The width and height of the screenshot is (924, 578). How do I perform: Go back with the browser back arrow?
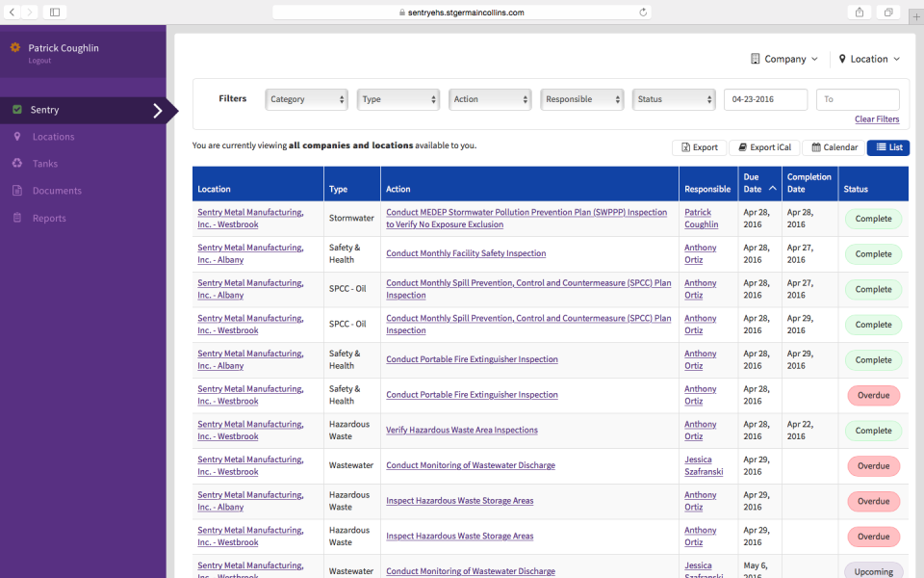(12, 12)
